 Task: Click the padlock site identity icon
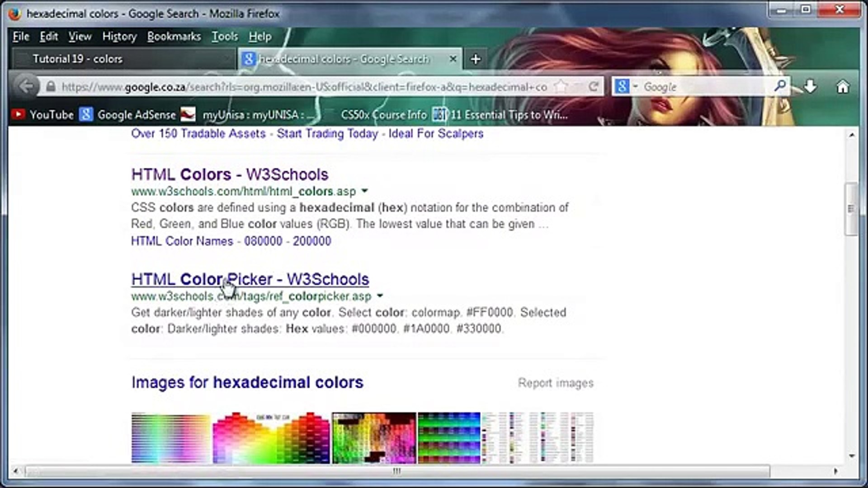[x=51, y=86]
